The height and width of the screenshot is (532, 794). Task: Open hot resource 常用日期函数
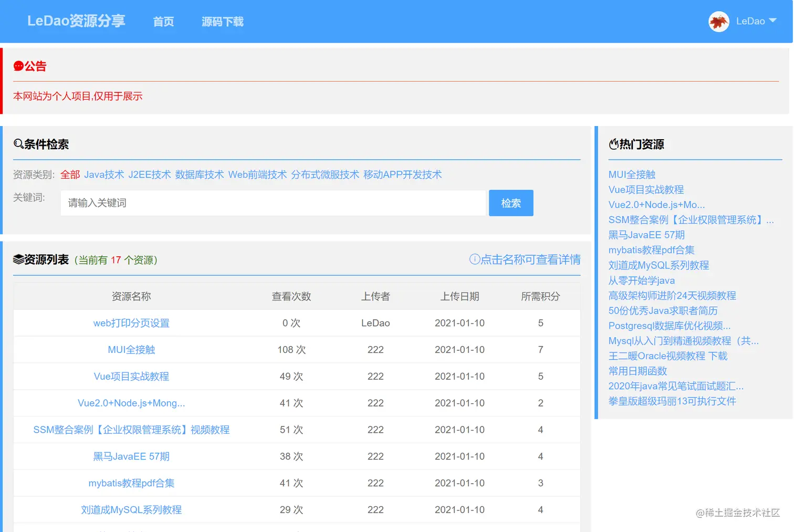pyautogui.click(x=638, y=371)
